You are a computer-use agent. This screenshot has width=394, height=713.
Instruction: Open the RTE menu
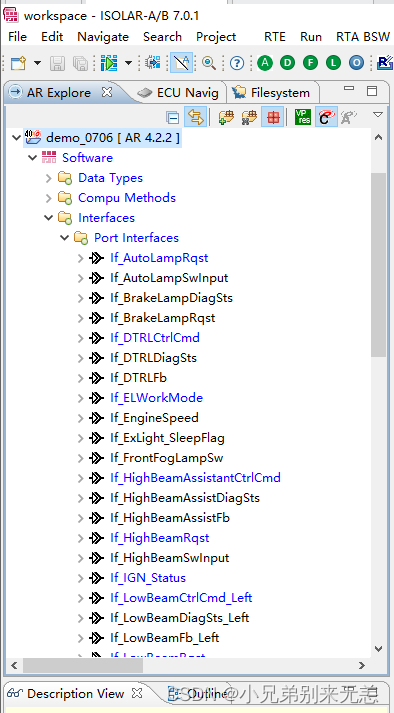pos(275,37)
